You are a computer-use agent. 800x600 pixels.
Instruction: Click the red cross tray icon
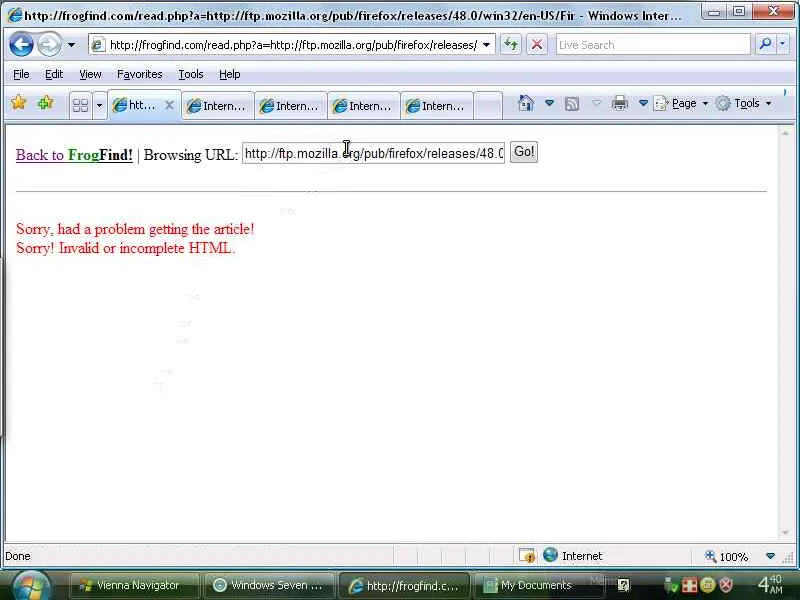689,585
